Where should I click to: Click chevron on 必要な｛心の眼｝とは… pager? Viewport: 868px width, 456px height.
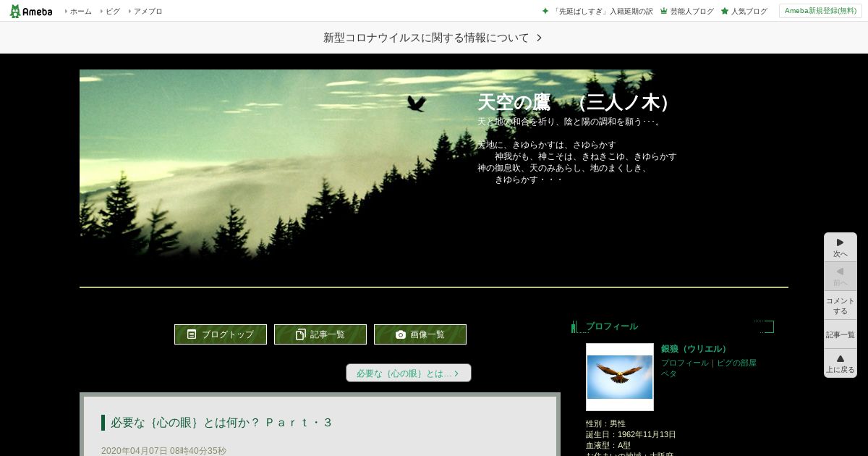456,373
